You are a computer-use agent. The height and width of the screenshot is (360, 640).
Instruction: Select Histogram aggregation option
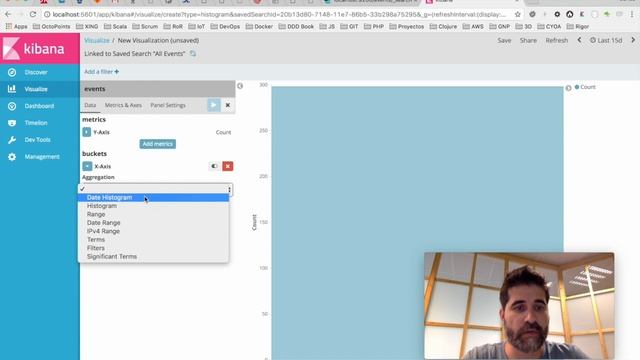(x=153, y=206)
